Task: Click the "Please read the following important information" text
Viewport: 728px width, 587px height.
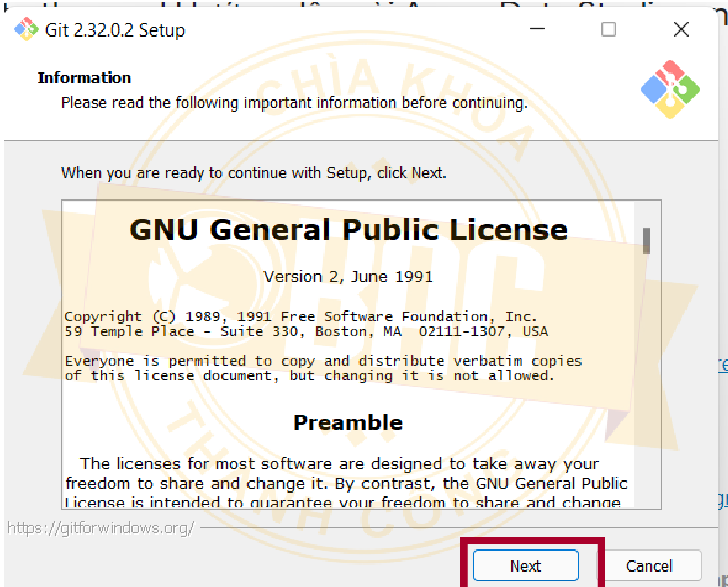Action: click(294, 103)
